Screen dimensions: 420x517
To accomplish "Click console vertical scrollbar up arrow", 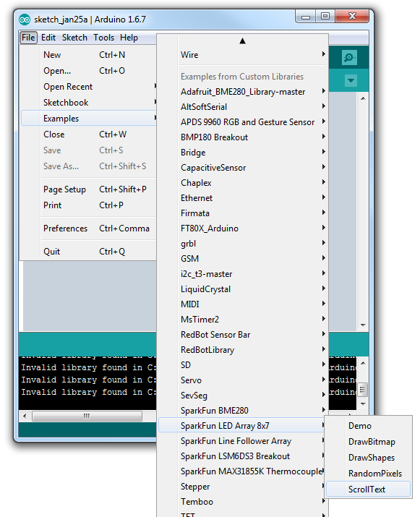I will tap(363, 363).
